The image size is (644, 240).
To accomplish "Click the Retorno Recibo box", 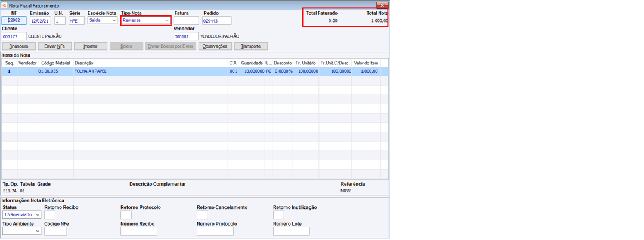I will coord(49,214).
